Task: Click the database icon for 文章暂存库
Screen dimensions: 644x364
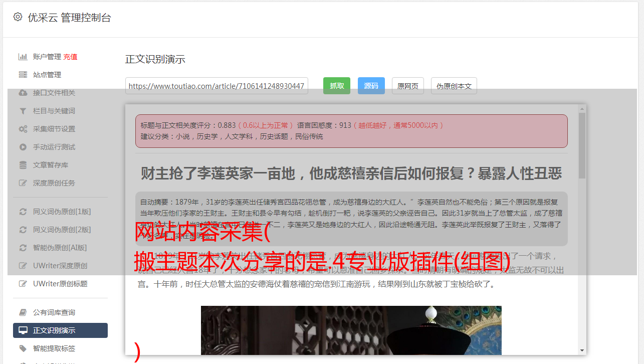Action: click(23, 165)
